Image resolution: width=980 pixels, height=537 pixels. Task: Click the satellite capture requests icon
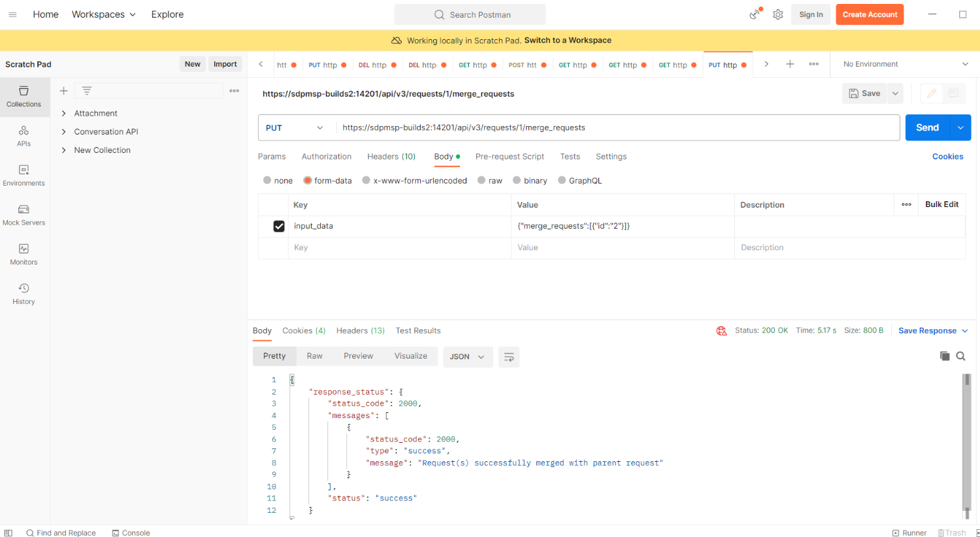pyautogui.click(x=755, y=14)
